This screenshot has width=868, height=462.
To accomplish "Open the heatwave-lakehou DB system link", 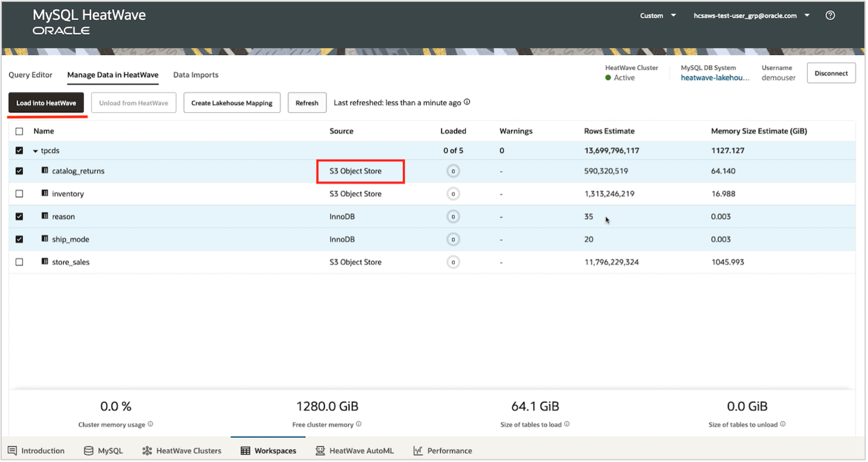I will [715, 77].
